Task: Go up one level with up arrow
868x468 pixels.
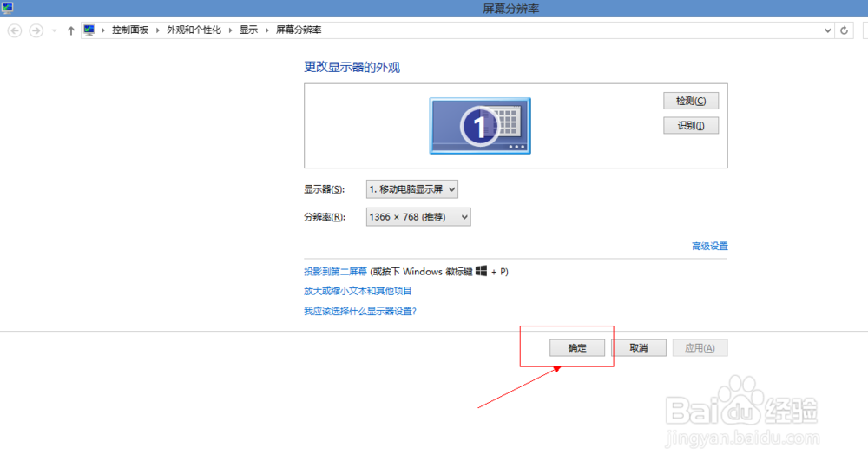Action: coord(71,30)
